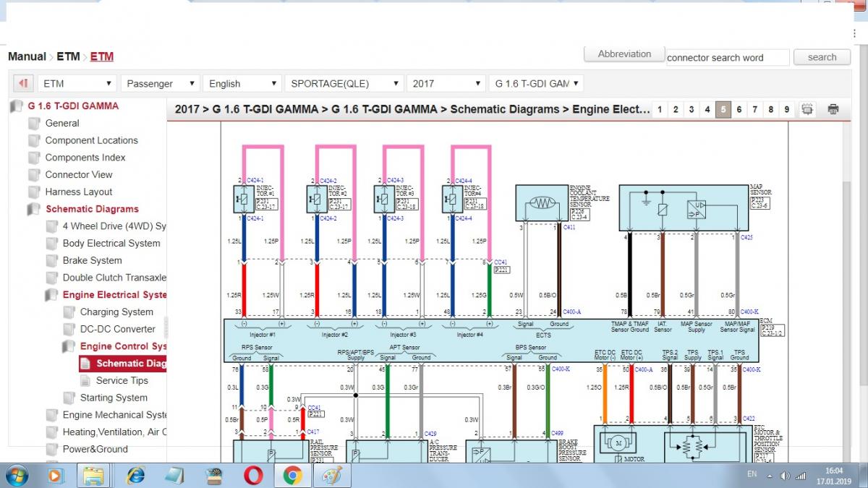Click the notebook taskbar icon
Viewport: 868px width, 488px height.
(174, 475)
